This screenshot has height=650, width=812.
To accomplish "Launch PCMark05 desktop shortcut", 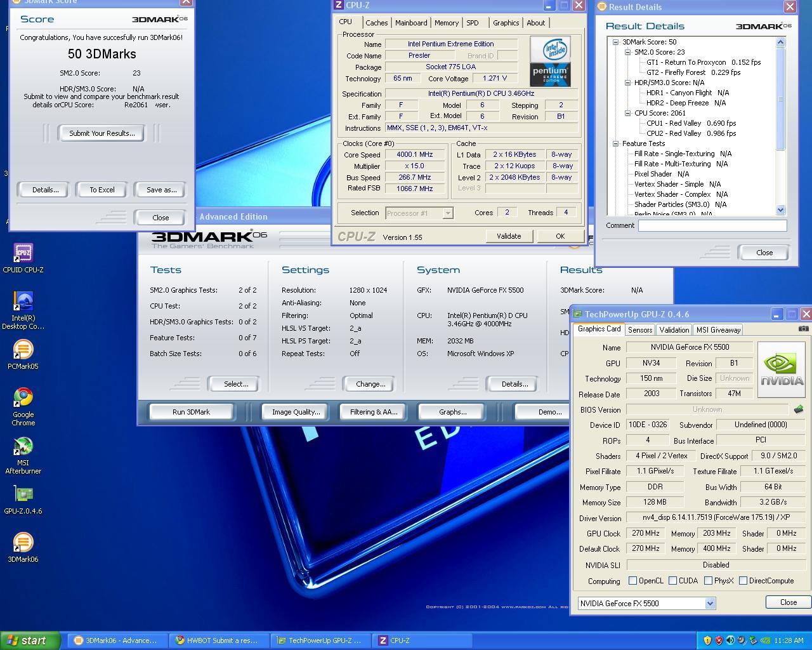I will [23, 354].
